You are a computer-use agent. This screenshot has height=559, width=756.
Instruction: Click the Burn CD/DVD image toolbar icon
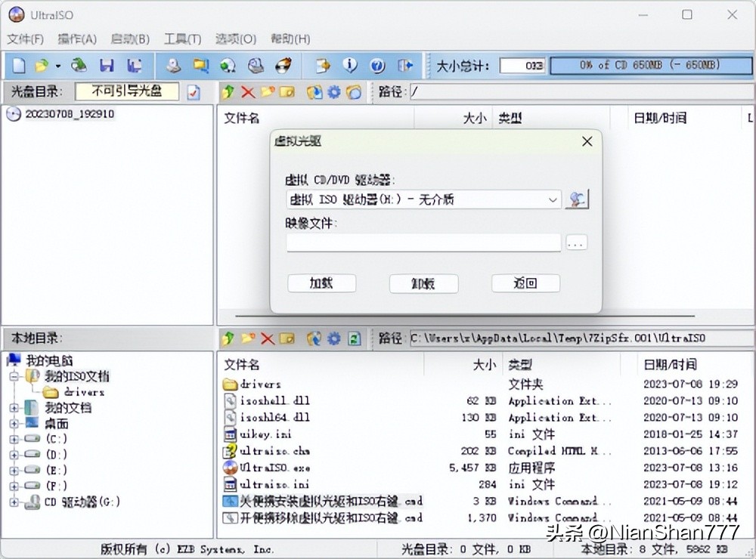click(x=283, y=66)
